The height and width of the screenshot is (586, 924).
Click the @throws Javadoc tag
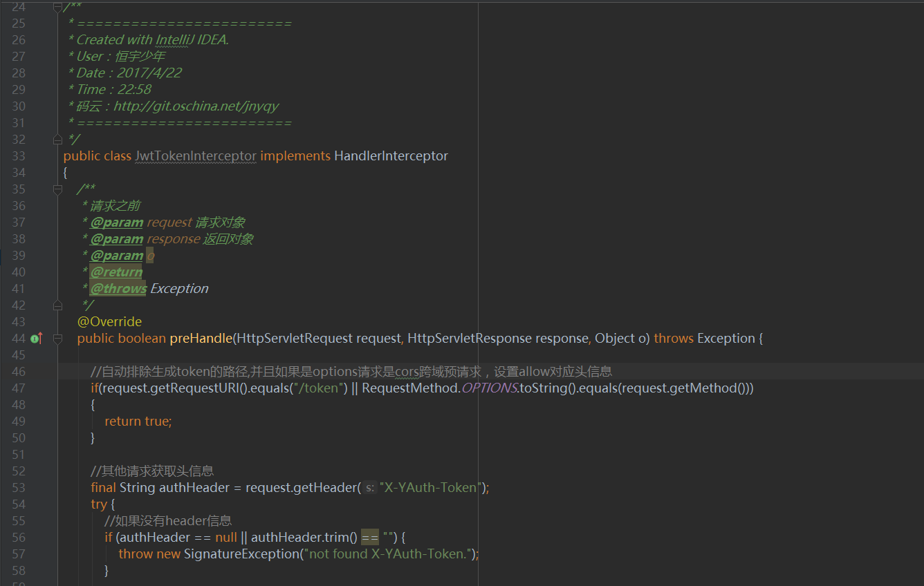tap(118, 289)
